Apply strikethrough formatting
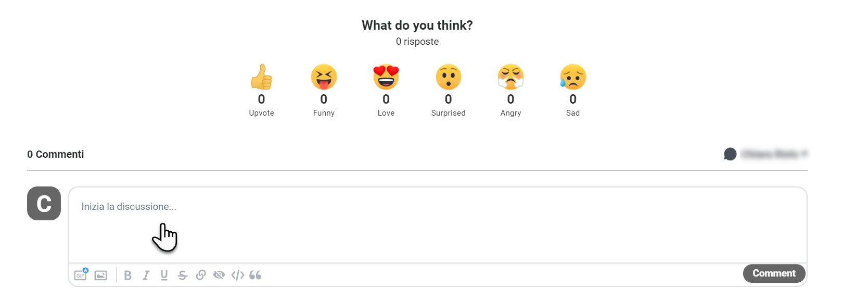This screenshot has height=300, width=868. (x=182, y=276)
